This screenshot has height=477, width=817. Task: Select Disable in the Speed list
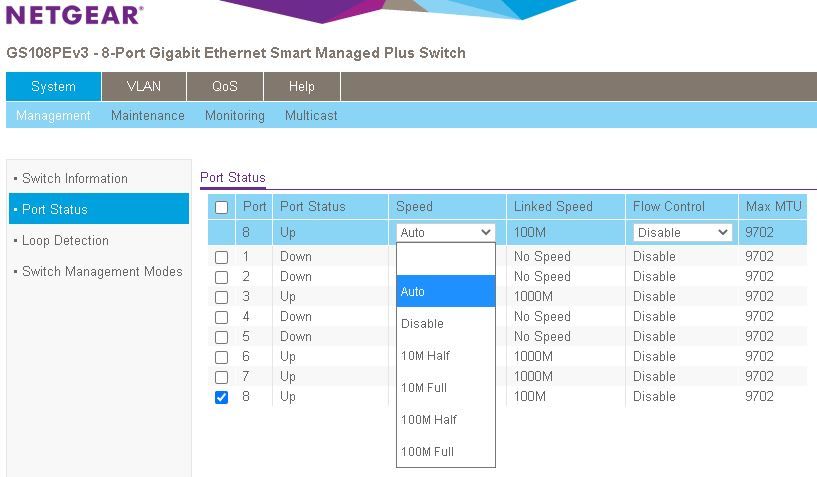[x=422, y=323]
